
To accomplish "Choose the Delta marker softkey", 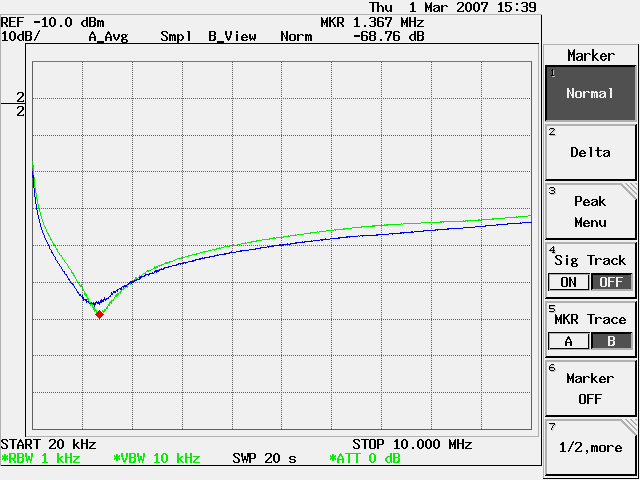I will [x=591, y=152].
